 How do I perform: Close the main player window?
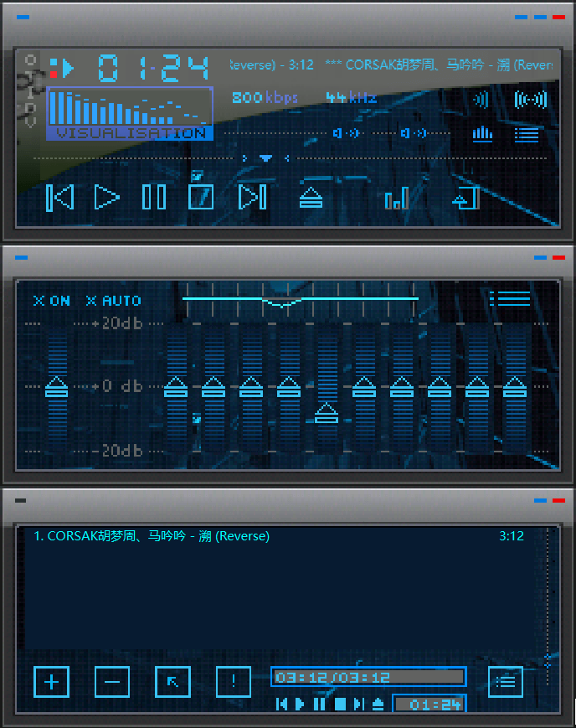click(558, 18)
